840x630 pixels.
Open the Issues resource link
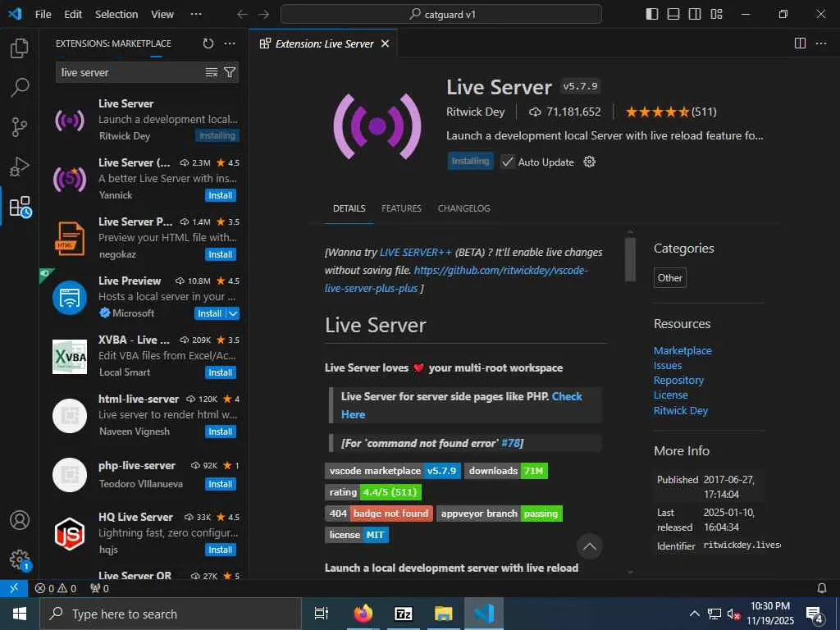[x=668, y=365]
